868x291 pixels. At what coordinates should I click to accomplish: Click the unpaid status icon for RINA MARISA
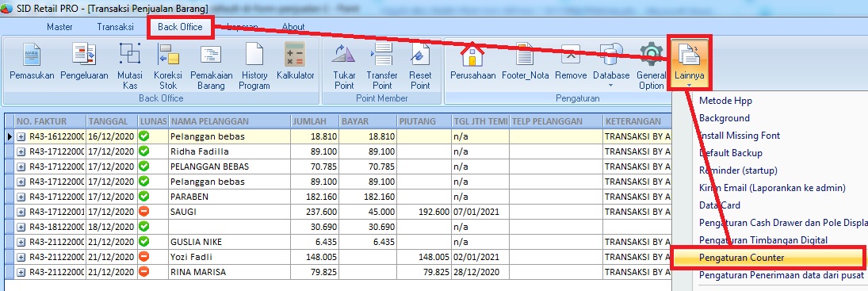[x=144, y=272]
